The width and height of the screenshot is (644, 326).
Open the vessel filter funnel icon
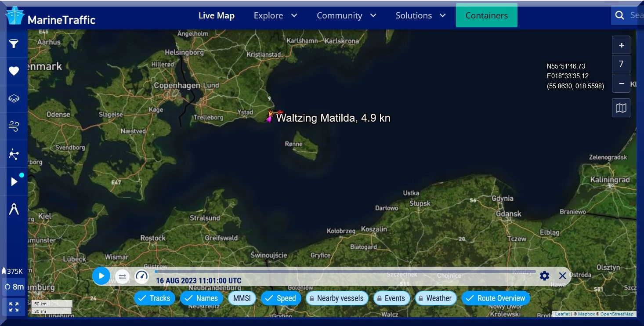tap(14, 43)
